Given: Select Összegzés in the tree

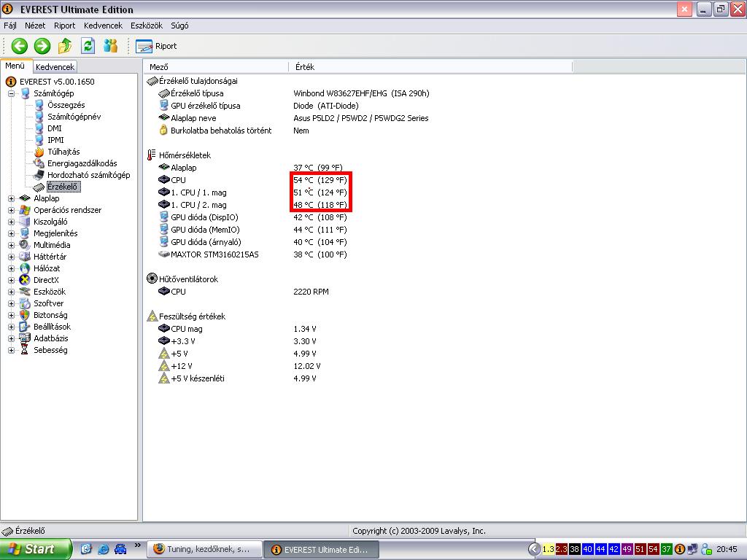Looking at the screenshot, I should (66, 105).
